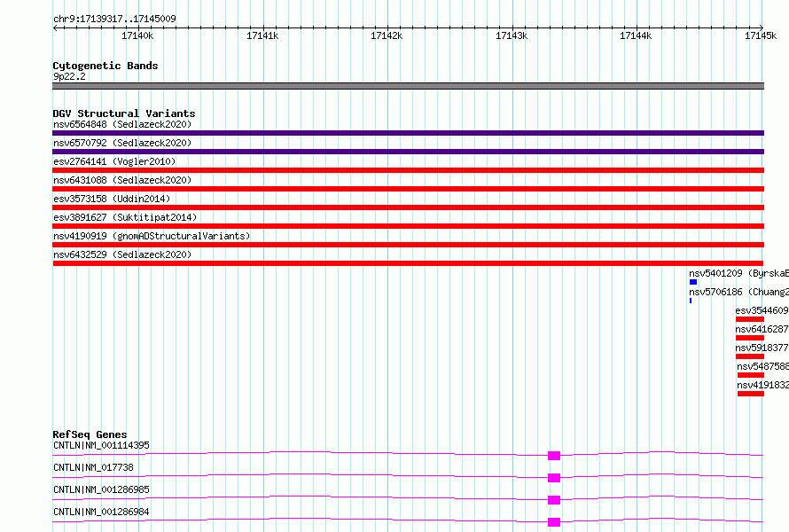Click the small blue nsv5401209 variant block
This screenshot has height=532, width=789.
(x=693, y=282)
